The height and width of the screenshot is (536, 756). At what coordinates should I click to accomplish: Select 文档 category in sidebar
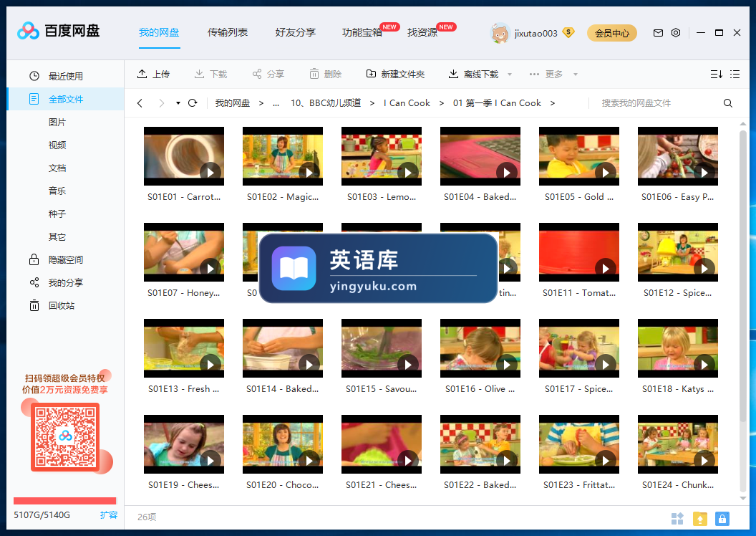click(x=57, y=168)
